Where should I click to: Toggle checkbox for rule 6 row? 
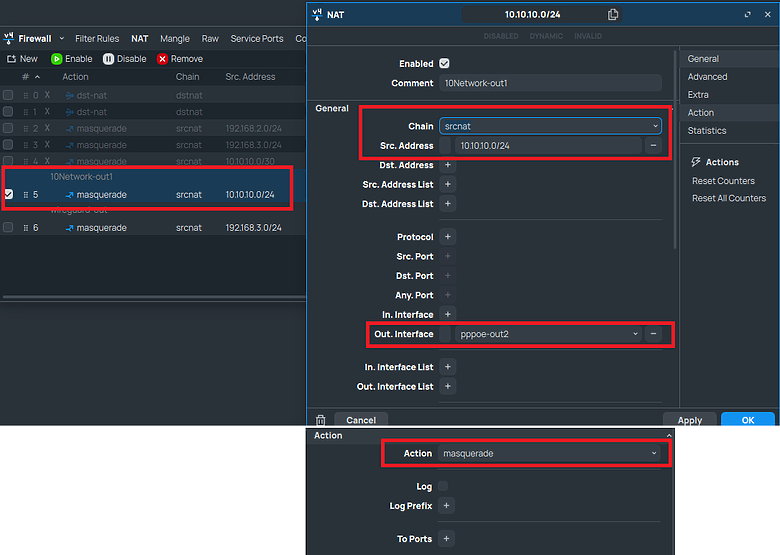pyautogui.click(x=8, y=227)
